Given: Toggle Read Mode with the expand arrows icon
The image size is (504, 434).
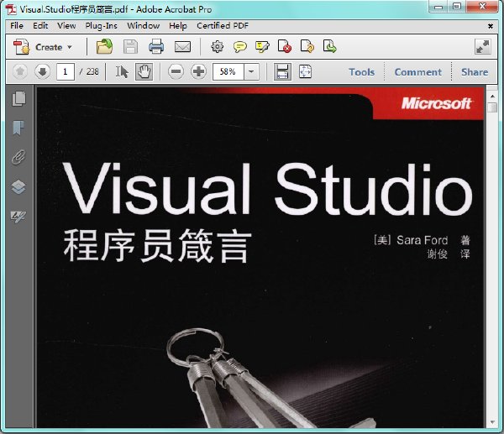Looking at the screenshot, I should tap(483, 47).
